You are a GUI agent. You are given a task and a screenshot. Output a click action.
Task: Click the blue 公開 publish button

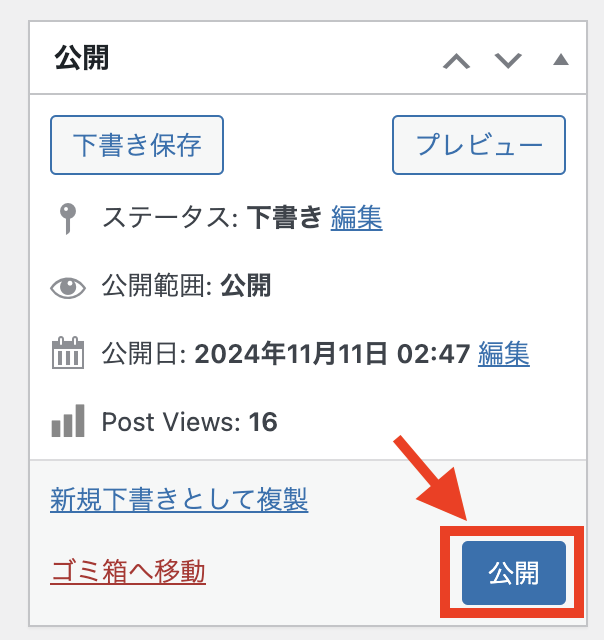pos(514,573)
